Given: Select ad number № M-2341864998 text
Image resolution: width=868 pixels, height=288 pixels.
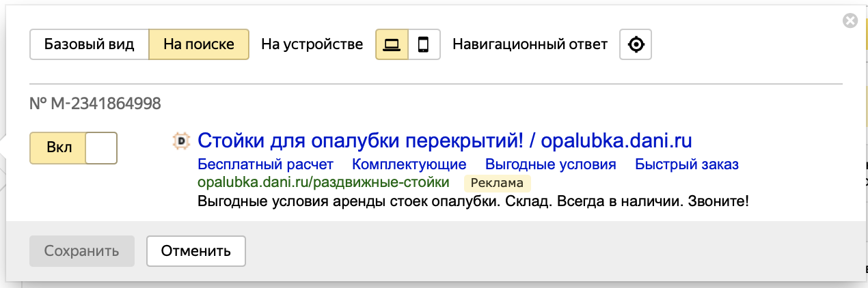Looking at the screenshot, I should [x=96, y=104].
